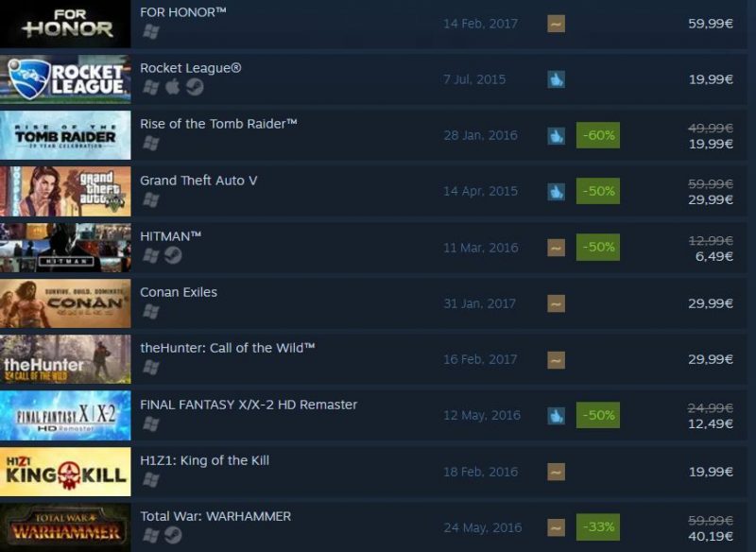Click the -33% discount badge for Total War
The width and height of the screenshot is (756, 552).
[x=598, y=526]
